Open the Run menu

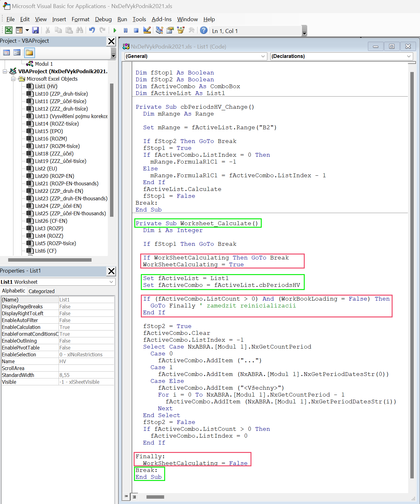coord(122,19)
